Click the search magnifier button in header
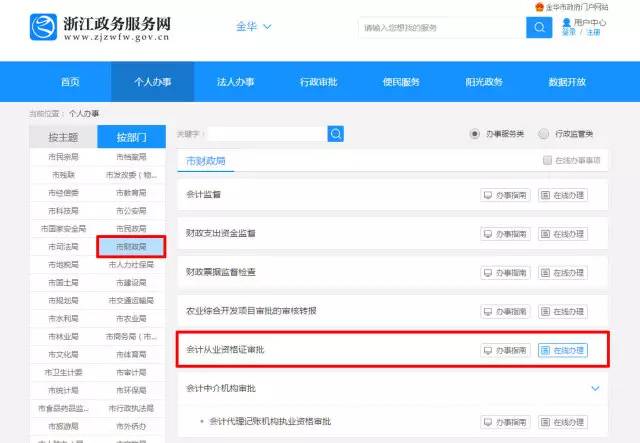The image size is (640, 443). click(539, 27)
